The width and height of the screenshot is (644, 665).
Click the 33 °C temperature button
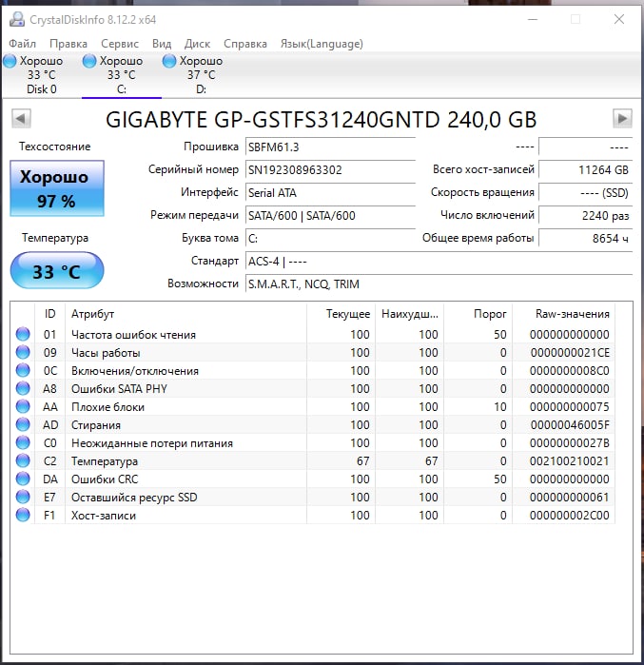click(57, 270)
